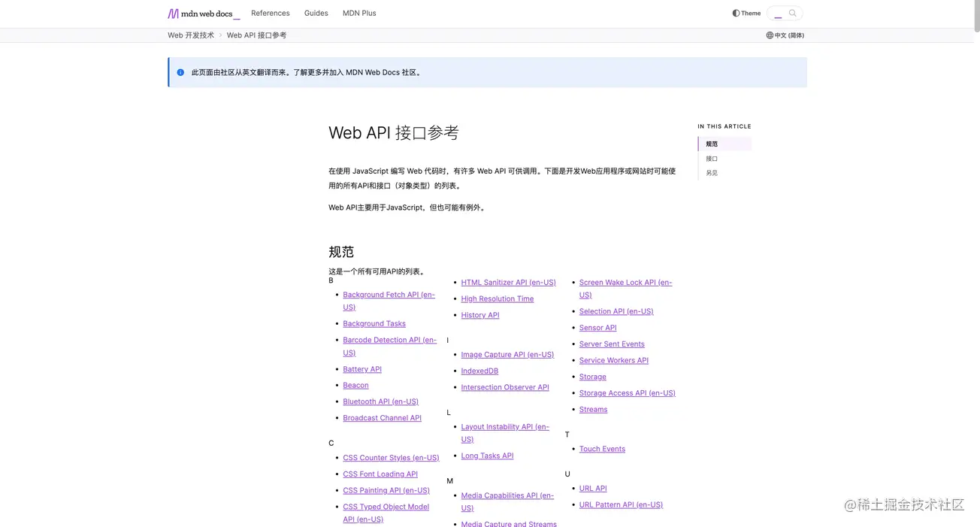Click the Web API 接口参考 breadcrumb

tap(256, 35)
